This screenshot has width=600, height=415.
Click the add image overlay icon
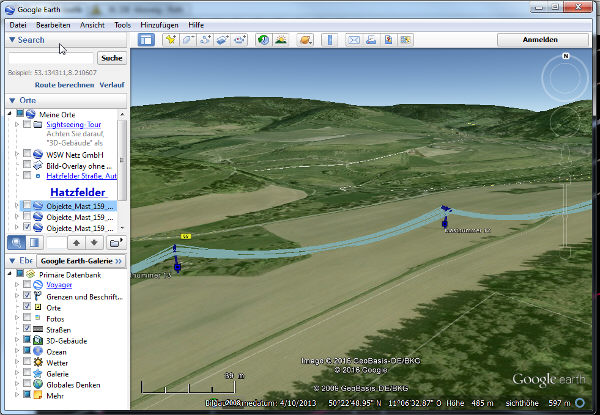pyautogui.click(x=223, y=40)
